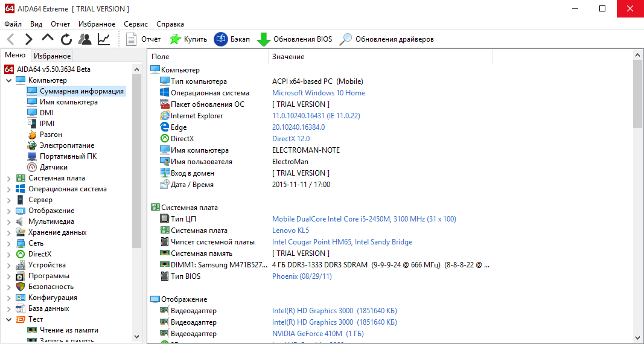Viewport: 644px width, 344px height.
Task: Click Обновления BIOS toolbar button
Action: pos(294,39)
